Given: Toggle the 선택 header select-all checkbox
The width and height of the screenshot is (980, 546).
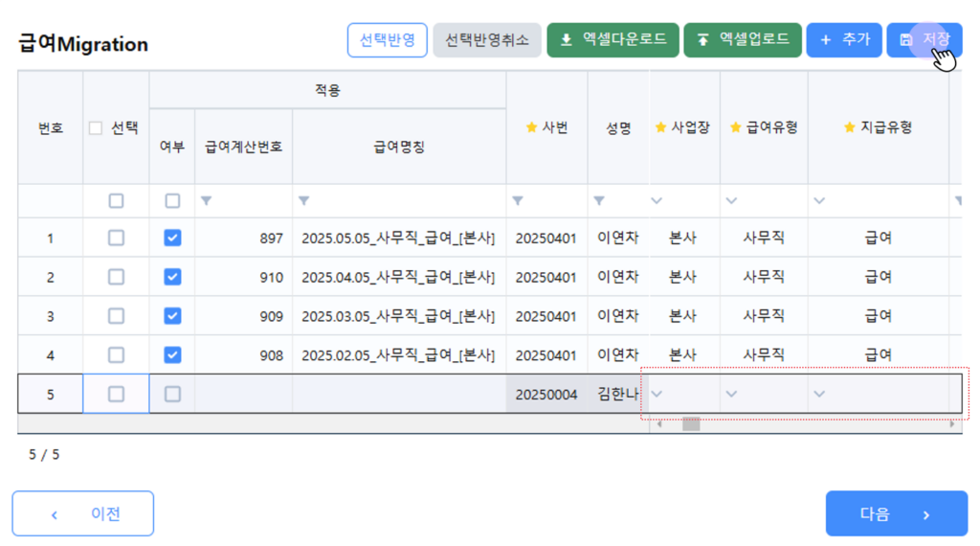Looking at the screenshot, I should (96, 128).
